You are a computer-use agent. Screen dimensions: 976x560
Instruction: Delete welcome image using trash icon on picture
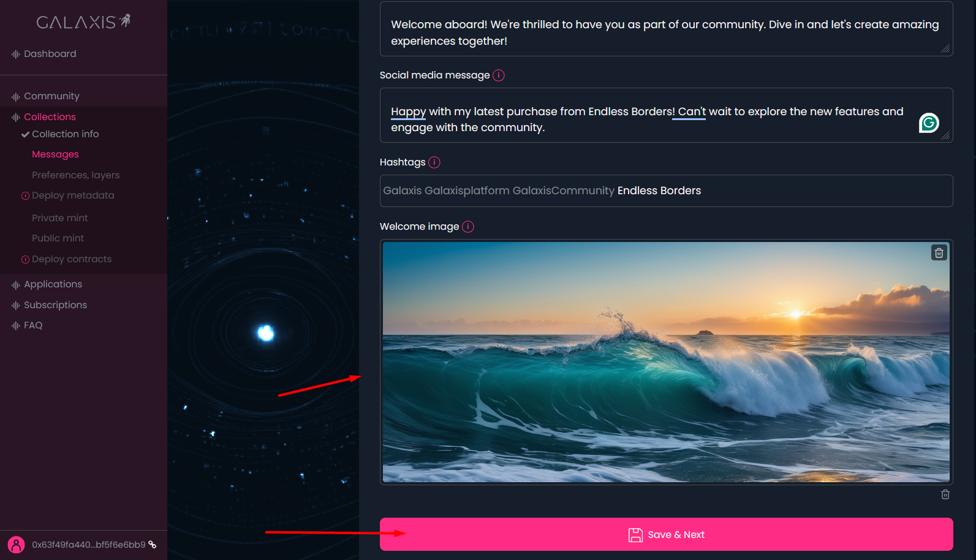pos(939,252)
